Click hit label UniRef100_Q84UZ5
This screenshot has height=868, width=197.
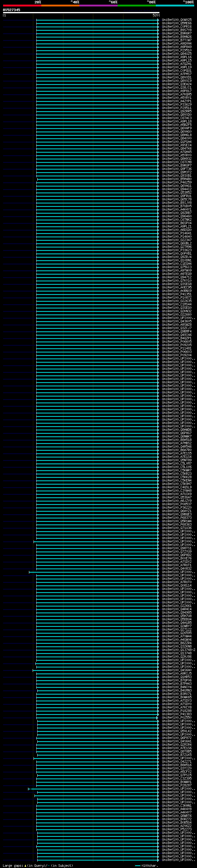(x=177, y=54)
